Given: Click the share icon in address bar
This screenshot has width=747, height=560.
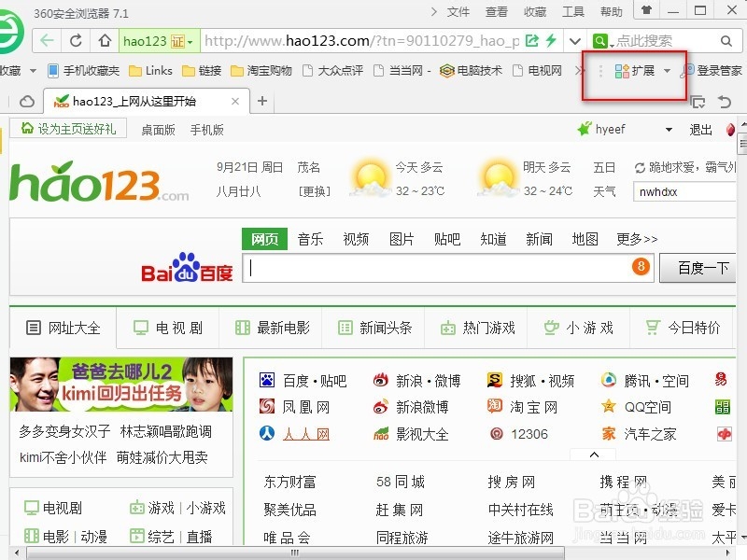Looking at the screenshot, I should click(x=531, y=41).
